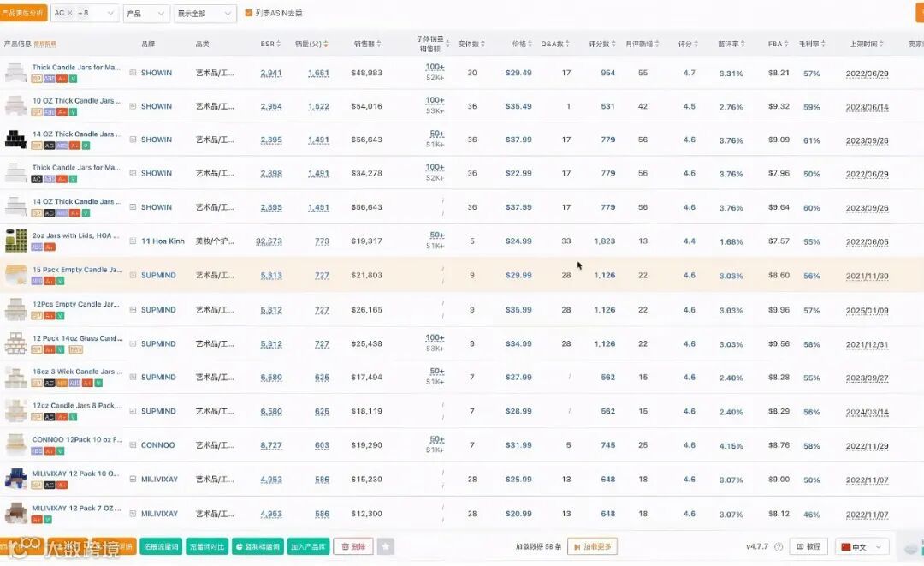924x566 pixels.
Task: Expand row icon beside CONNOO brand
Action: pos(133,444)
